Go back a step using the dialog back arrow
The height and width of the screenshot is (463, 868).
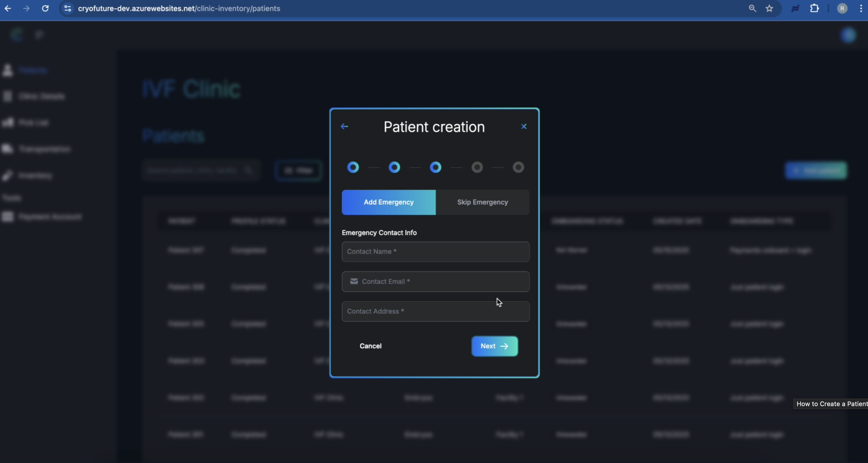[344, 126]
